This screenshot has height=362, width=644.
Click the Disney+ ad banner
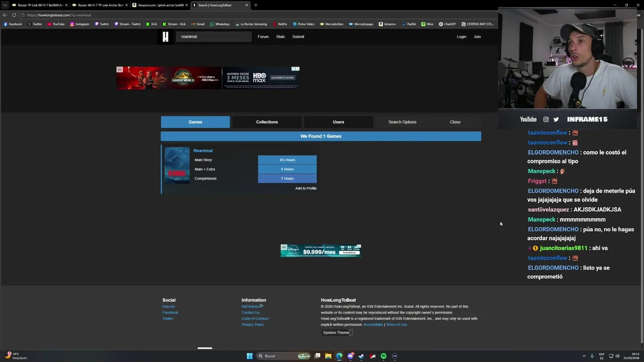tap(321, 250)
